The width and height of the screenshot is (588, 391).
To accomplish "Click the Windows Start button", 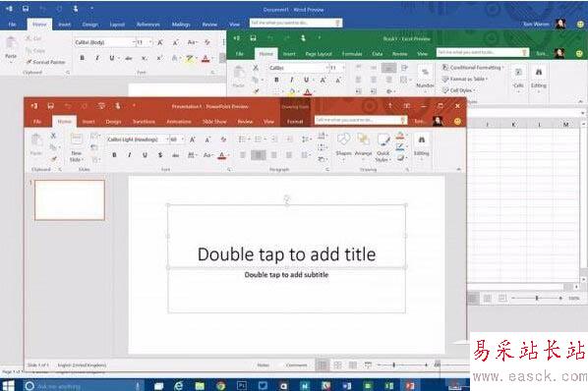I will pos(8,385).
